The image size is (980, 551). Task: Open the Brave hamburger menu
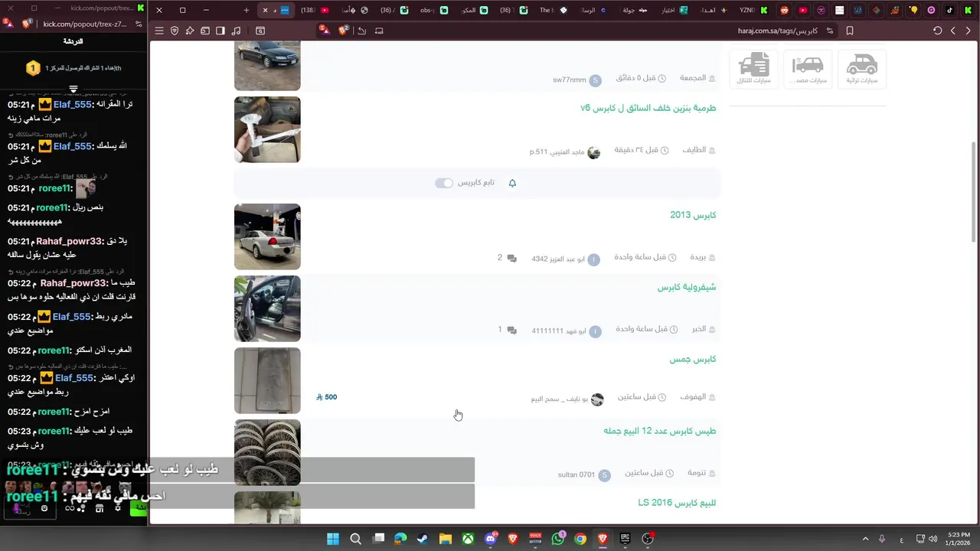pyautogui.click(x=159, y=31)
